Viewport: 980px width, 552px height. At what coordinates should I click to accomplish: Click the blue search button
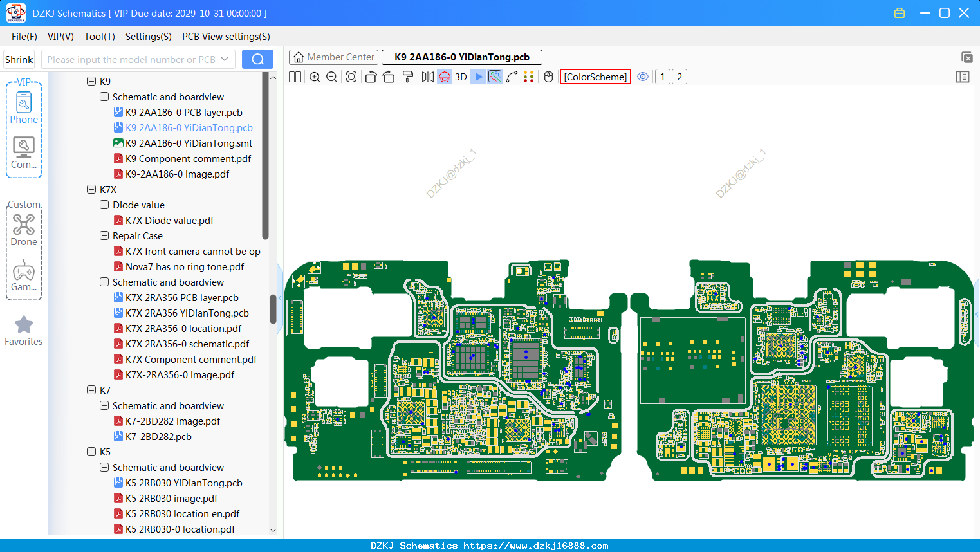point(257,59)
